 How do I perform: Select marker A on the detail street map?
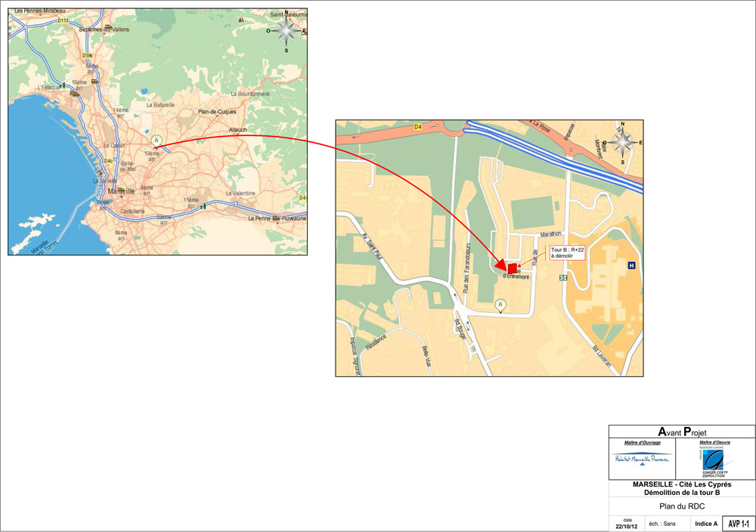(x=500, y=305)
